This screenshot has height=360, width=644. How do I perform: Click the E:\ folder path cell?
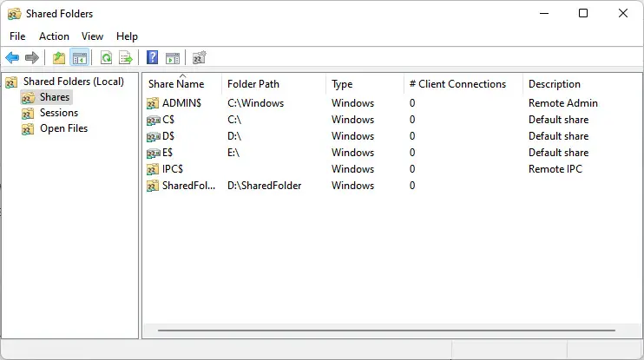coord(233,153)
